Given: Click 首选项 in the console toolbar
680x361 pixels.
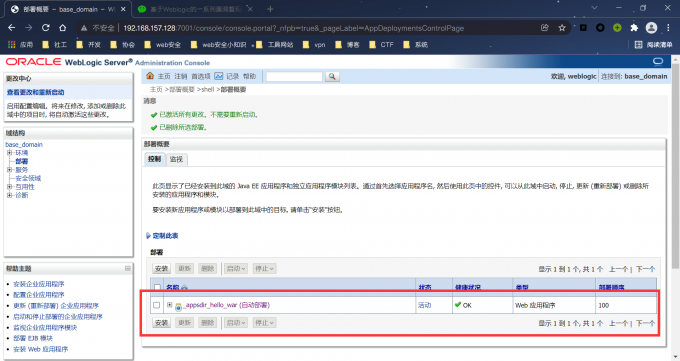Looking at the screenshot, I should pyautogui.click(x=201, y=76).
